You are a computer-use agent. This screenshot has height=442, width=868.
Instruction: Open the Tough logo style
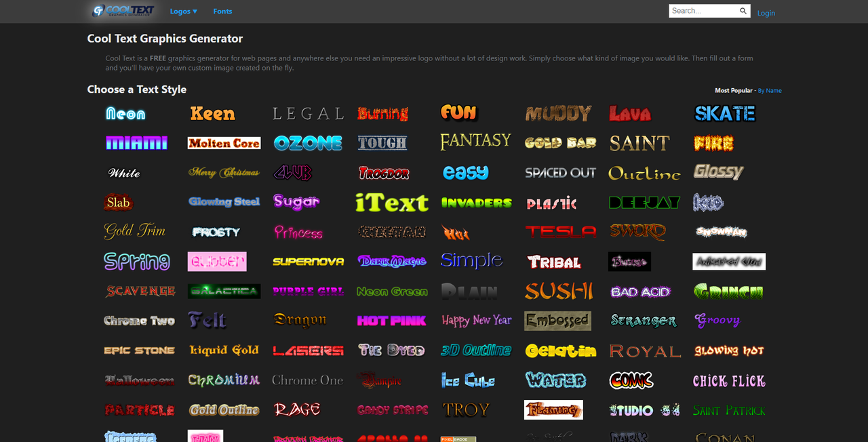pyautogui.click(x=382, y=143)
